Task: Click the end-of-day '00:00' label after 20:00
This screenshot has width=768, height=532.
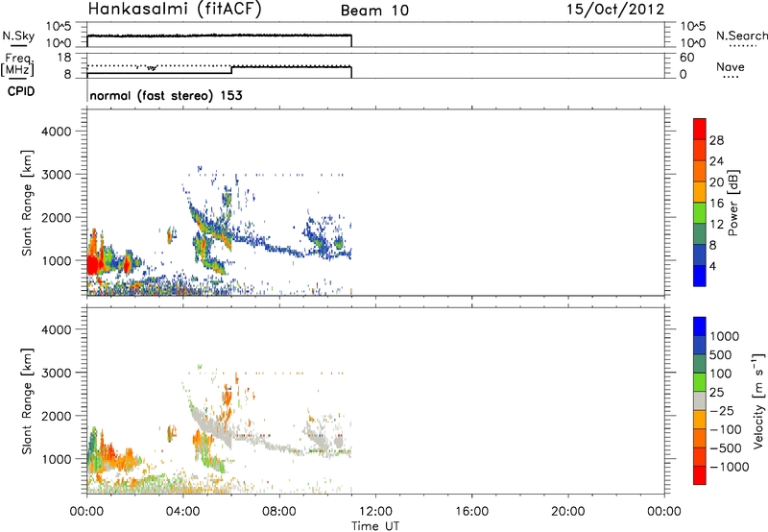Action: [x=664, y=512]
